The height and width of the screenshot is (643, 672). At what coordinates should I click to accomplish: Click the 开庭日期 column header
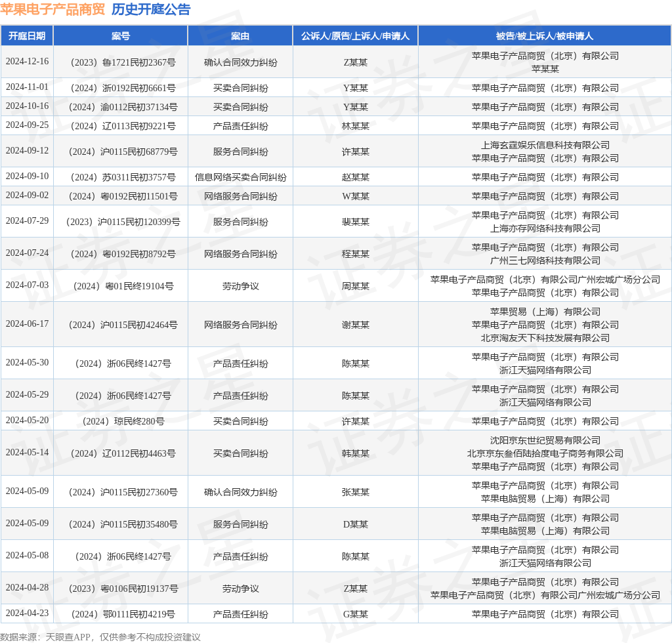point(27,36)
